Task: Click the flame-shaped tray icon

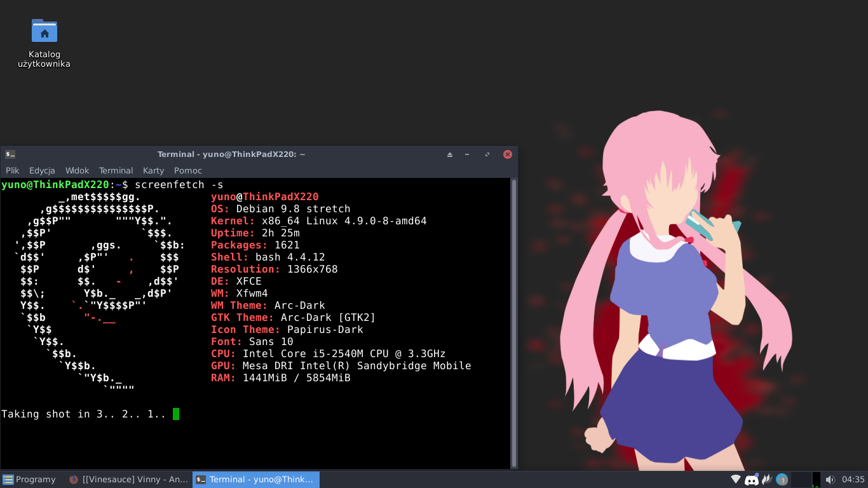Action: click(x=767, y=480)
